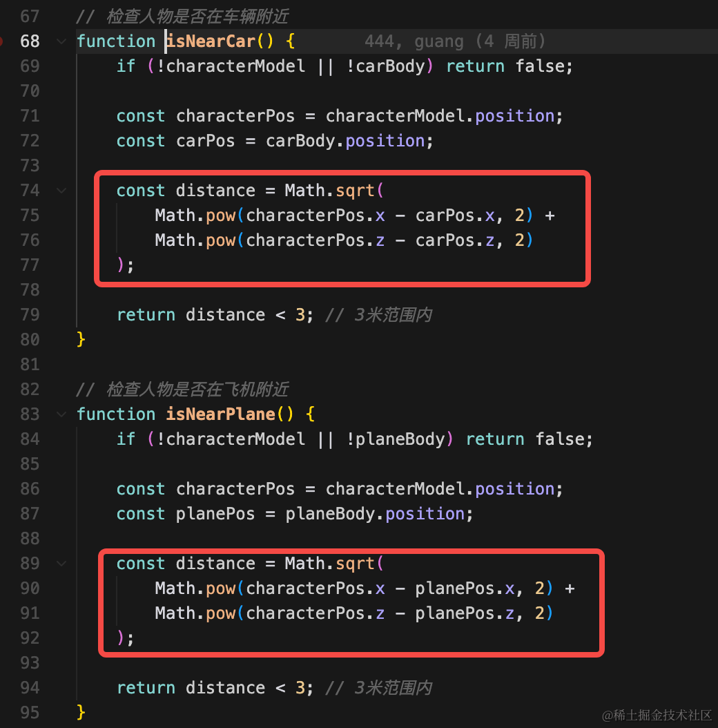
Task: Click the closing brace on line 95
Action: tap(81, 713)
